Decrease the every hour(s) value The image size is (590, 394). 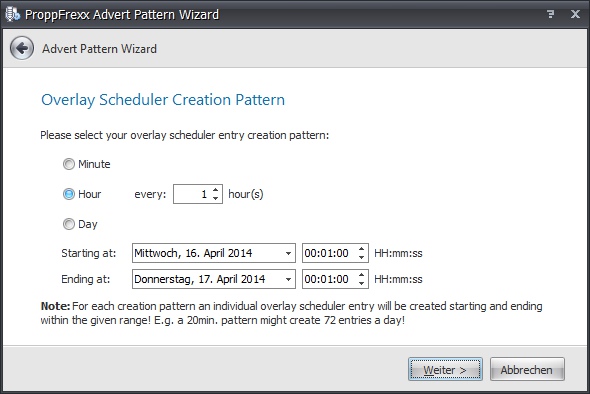216,198
